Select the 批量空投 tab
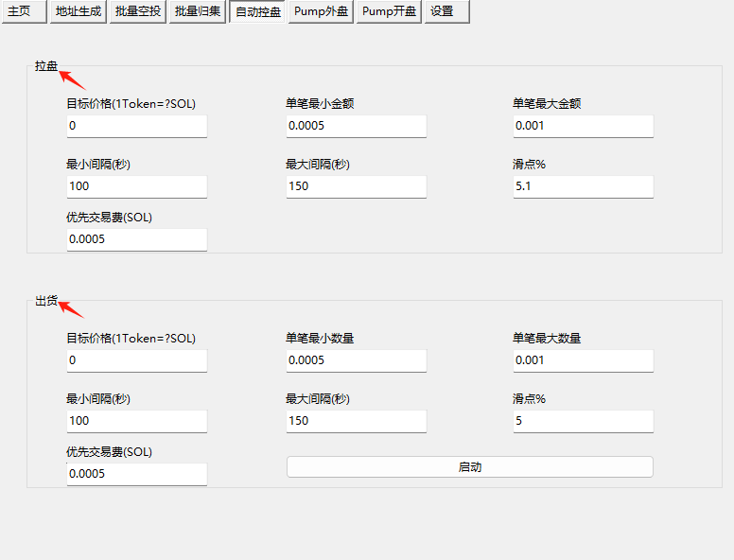734x560 pixels. pos(138,11)
